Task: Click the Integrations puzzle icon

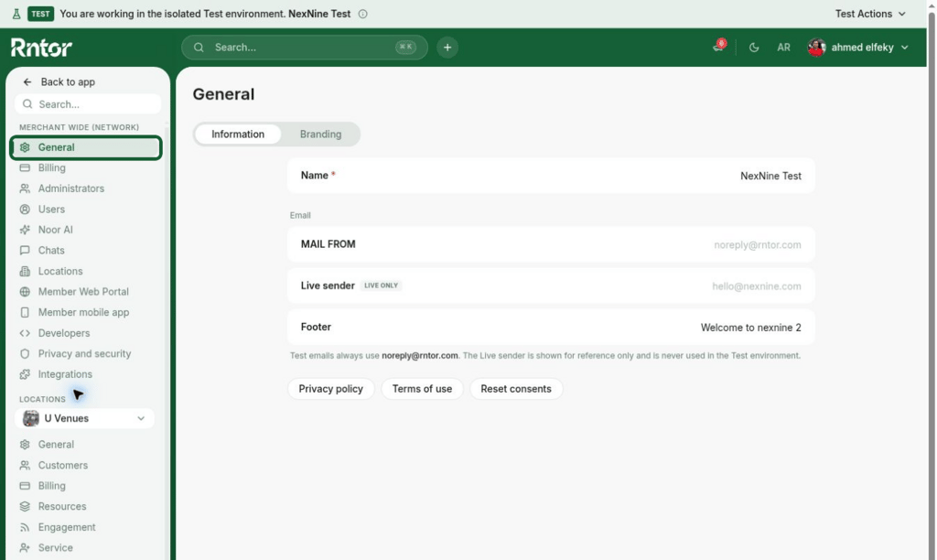Action: coord(25,374)
